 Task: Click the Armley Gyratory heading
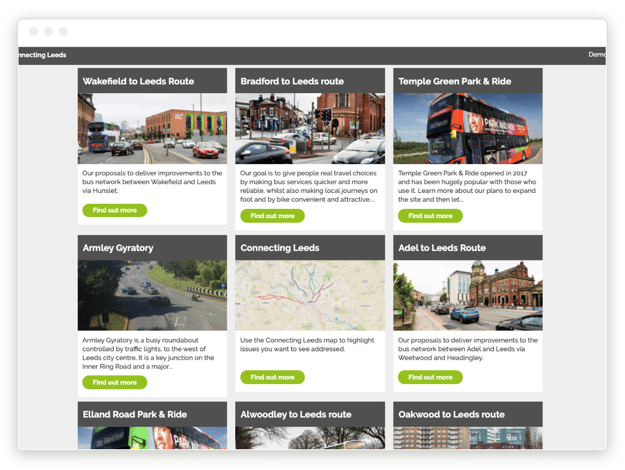[x=118, y=248]
